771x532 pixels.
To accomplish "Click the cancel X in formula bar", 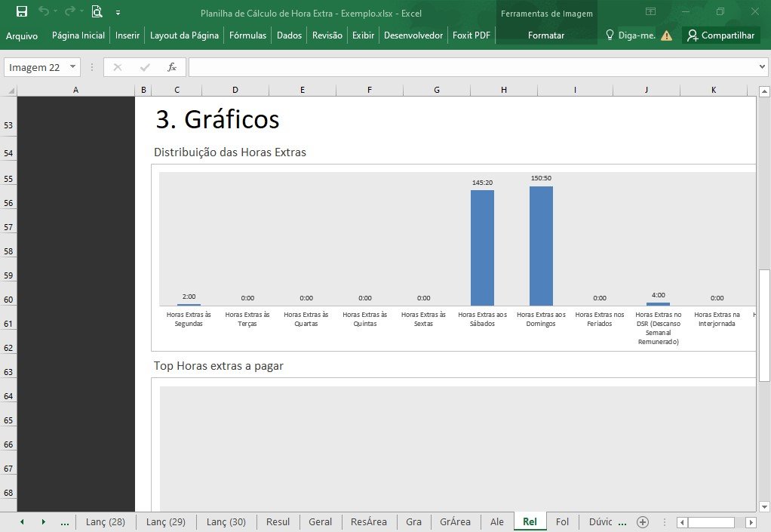I will point(118,67).
